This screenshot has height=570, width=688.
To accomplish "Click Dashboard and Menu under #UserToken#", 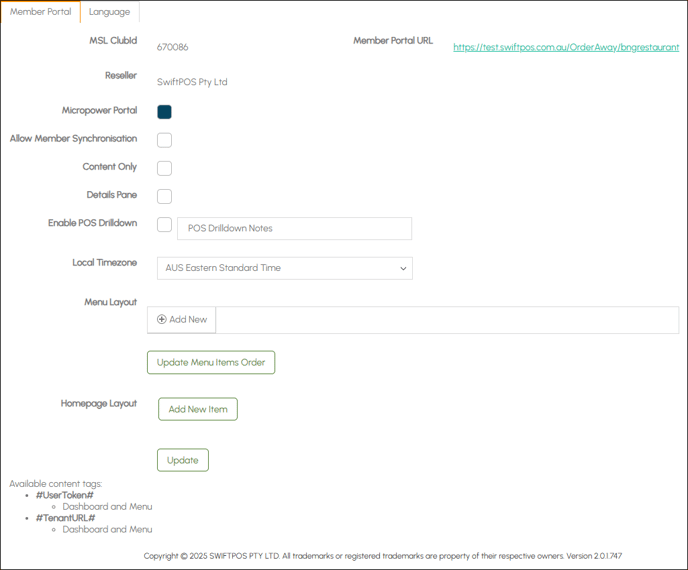I will (x=108, y=506).
